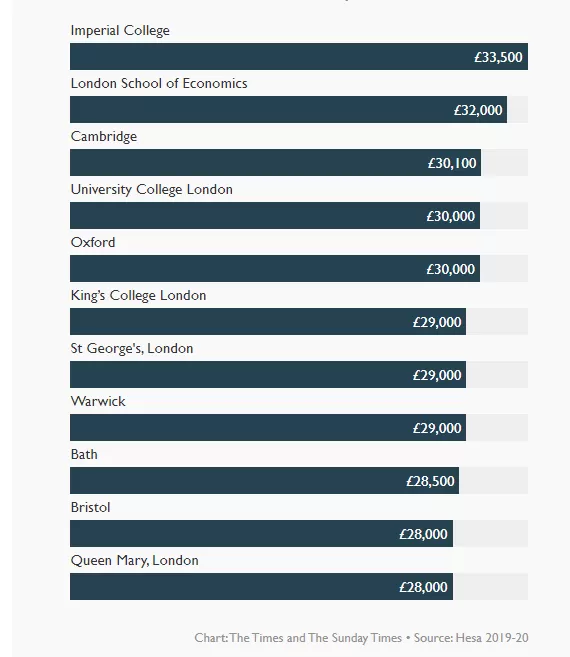Image resolution: width=570 pixels, height=657 pixels.
Task: Click the London School of Economics label
Action: pos(159,83)
